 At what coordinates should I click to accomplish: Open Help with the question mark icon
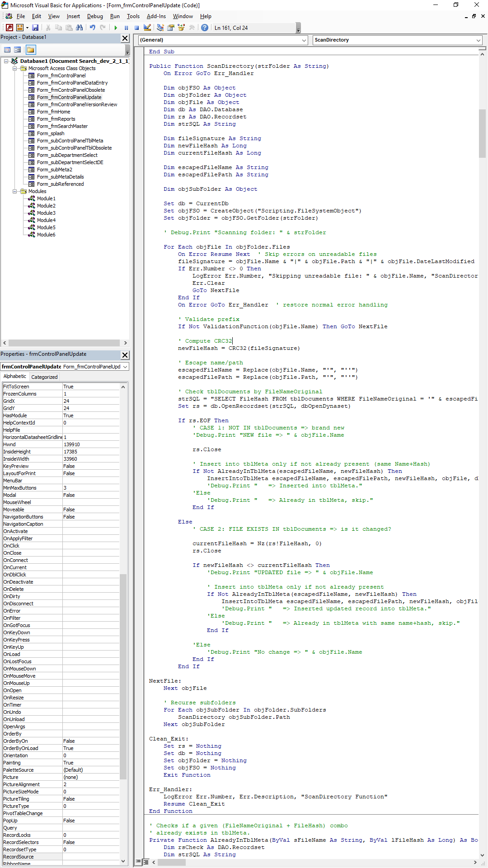pyautogui.click(x=205, y=28)
